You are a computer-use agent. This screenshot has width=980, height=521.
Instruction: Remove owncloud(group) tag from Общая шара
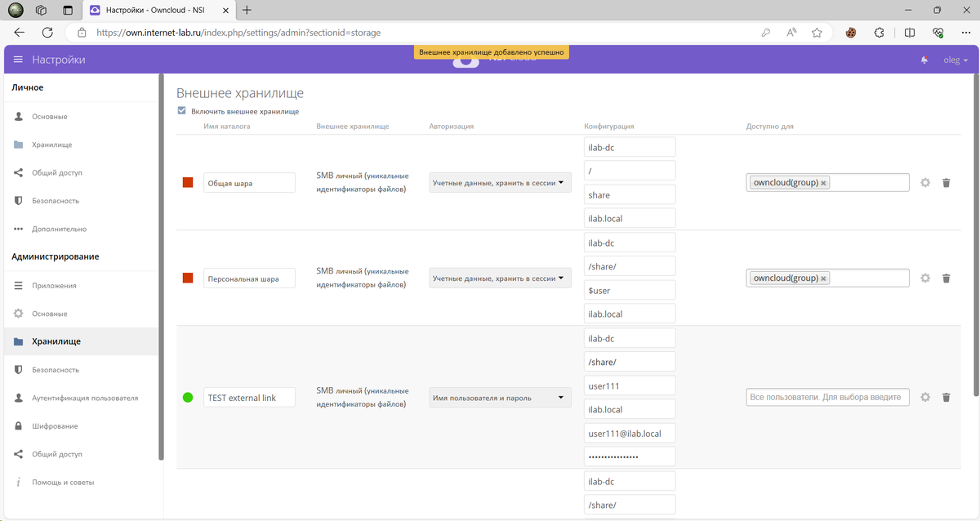coord(824,183)
